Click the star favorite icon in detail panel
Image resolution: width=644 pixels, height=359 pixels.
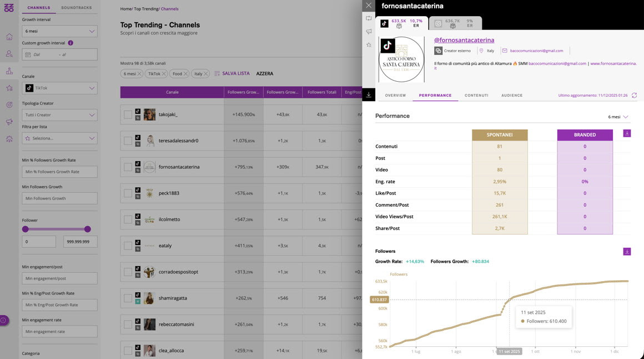coord(369,45)
